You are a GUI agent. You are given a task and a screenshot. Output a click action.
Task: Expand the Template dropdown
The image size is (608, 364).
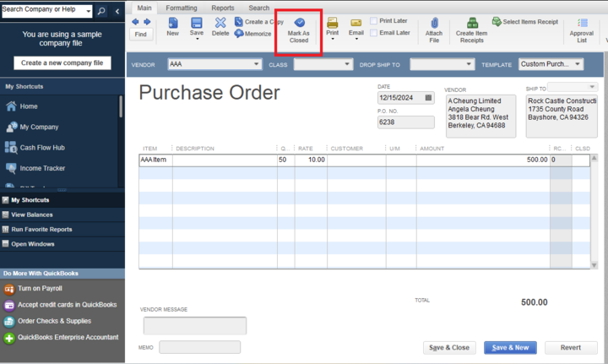578,64
